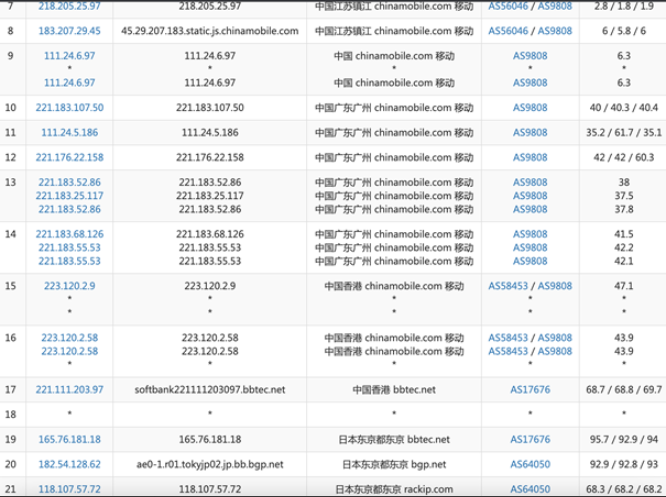Click the blue 221.183.25.117 IP link

69,196
